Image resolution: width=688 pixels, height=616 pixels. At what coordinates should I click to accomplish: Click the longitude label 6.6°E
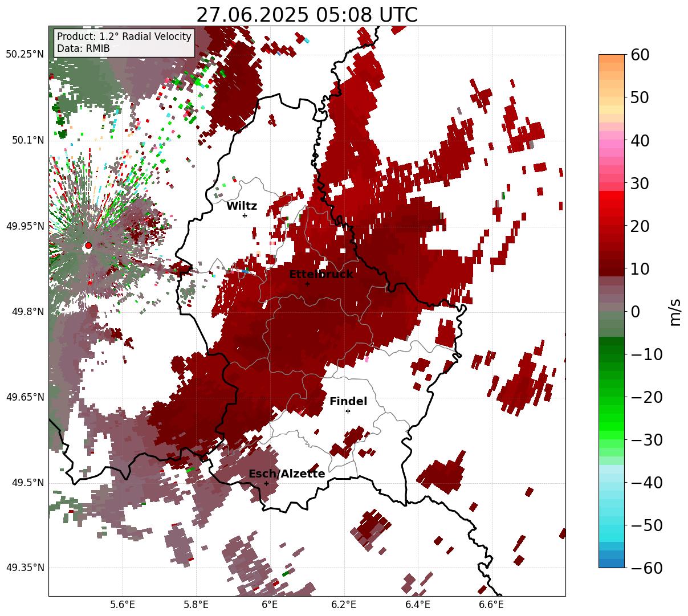(x=491, y=605)
